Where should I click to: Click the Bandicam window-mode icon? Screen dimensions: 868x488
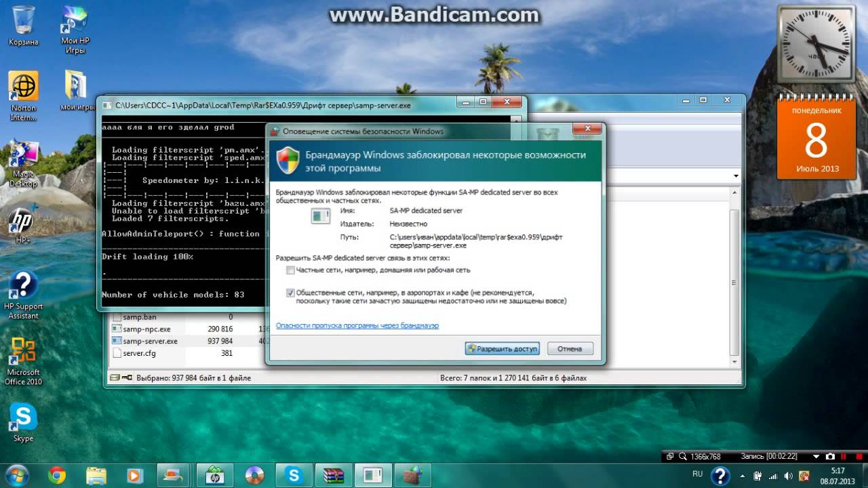[x=670, y=456]
